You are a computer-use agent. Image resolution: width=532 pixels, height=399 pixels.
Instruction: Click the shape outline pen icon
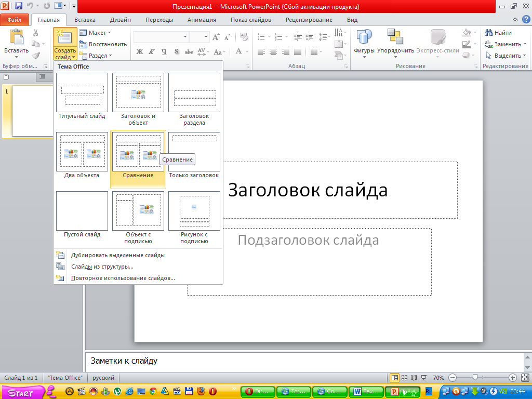pos(467,44)
